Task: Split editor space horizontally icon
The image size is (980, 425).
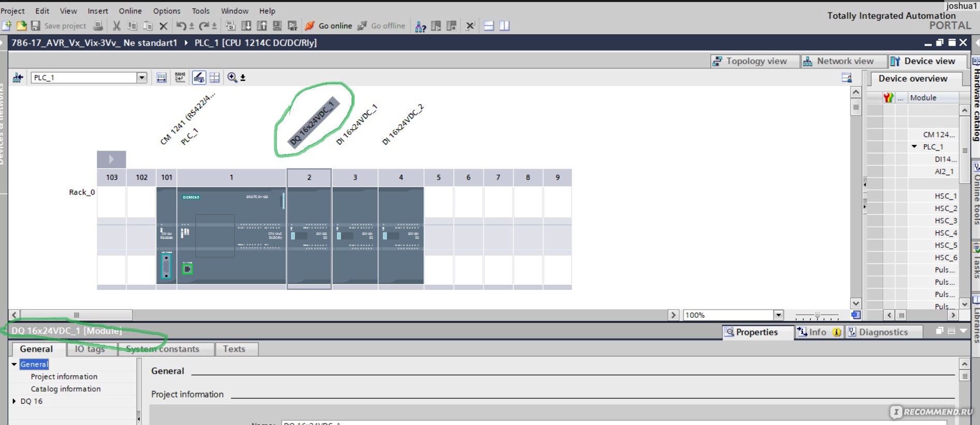Action: pyautogui.click(x=489, y=25)
